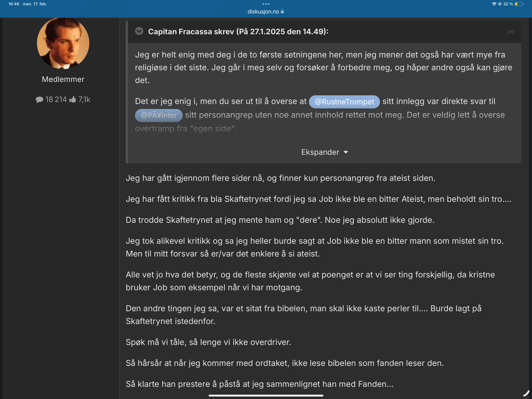Open the quoted post via share arrow
The image size is (532, 399).
point(510,32)
